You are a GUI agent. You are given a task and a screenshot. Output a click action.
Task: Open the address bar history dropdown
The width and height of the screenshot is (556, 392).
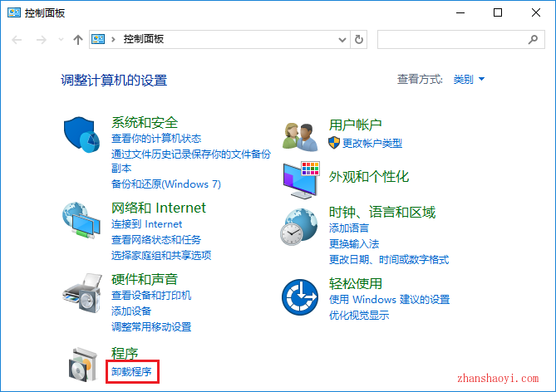pyautogui.click(x=342, y=40)
